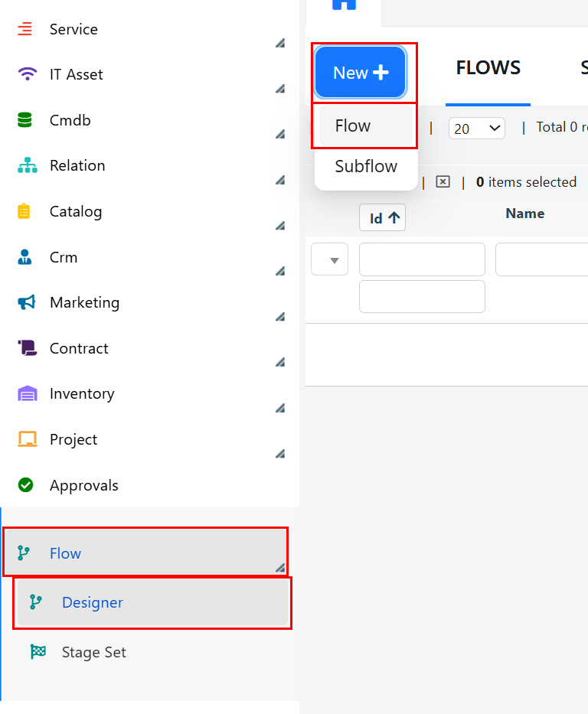Sort by the Id column header

pyautogui.click(x=383, y=217)
